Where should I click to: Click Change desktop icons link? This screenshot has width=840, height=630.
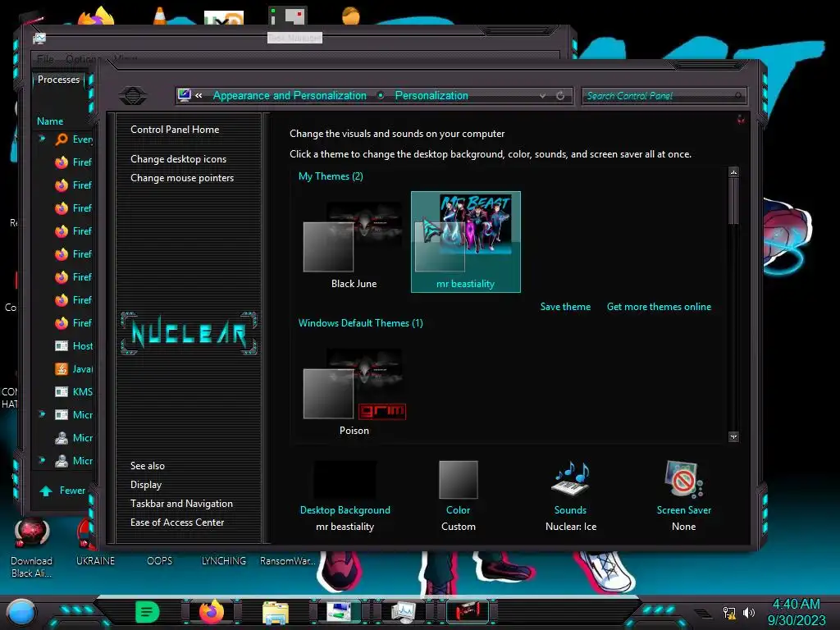178,159
